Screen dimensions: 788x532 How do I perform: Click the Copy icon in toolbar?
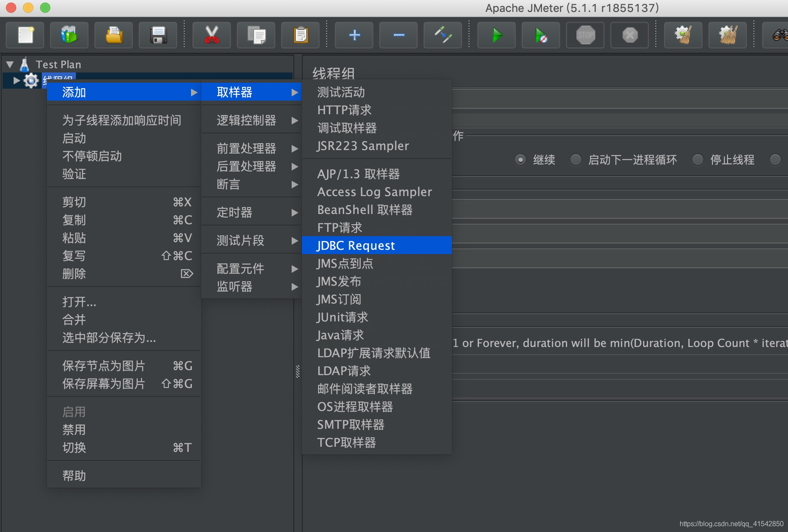pyautogui.click(x=256, y=35)
